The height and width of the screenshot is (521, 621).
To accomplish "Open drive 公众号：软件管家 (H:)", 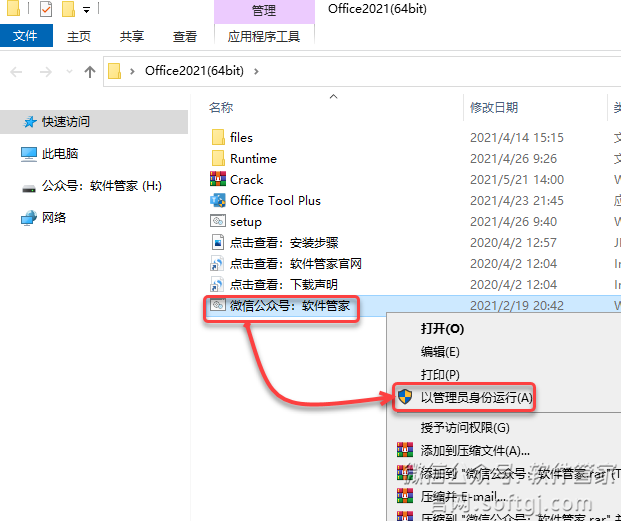I will [102, 186].
